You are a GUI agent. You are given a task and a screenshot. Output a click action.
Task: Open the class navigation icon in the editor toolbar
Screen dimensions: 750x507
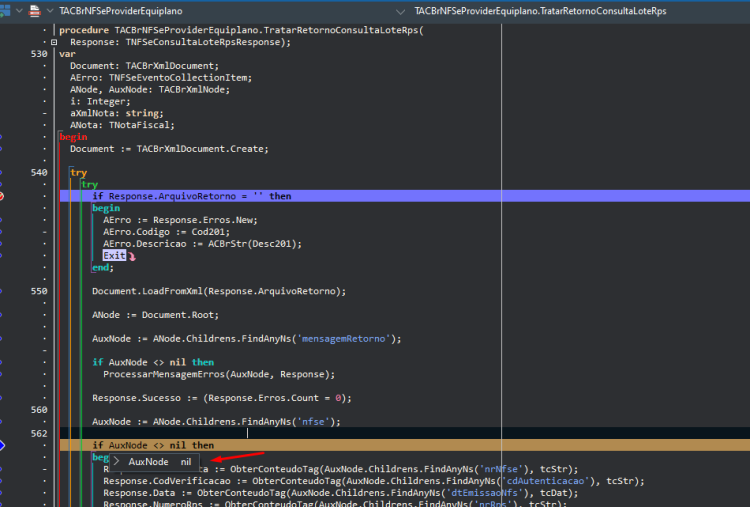(x=5, y=11)
